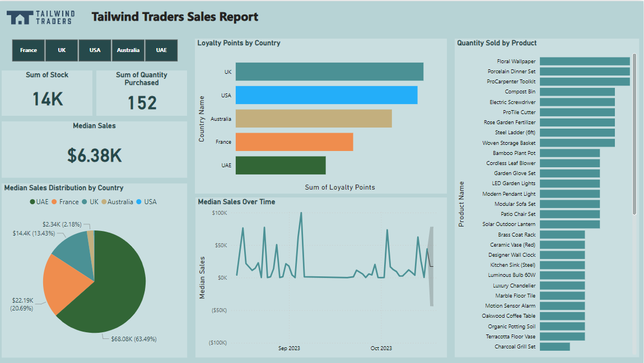Click the $14.4K (13.43%) pie label

click(34, 233)
